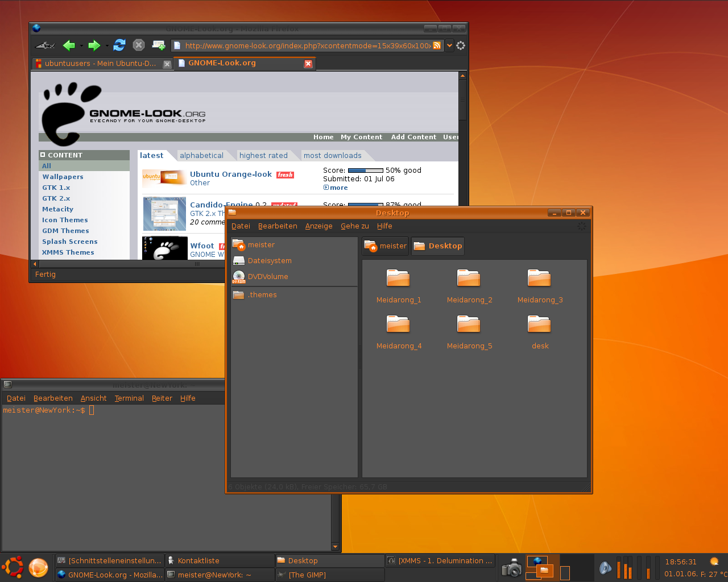The height and width of the screenshot is (582, 728).
Task: Open the alphabetical tab on GNOME-Look
Action: click(x=201, y=155)
